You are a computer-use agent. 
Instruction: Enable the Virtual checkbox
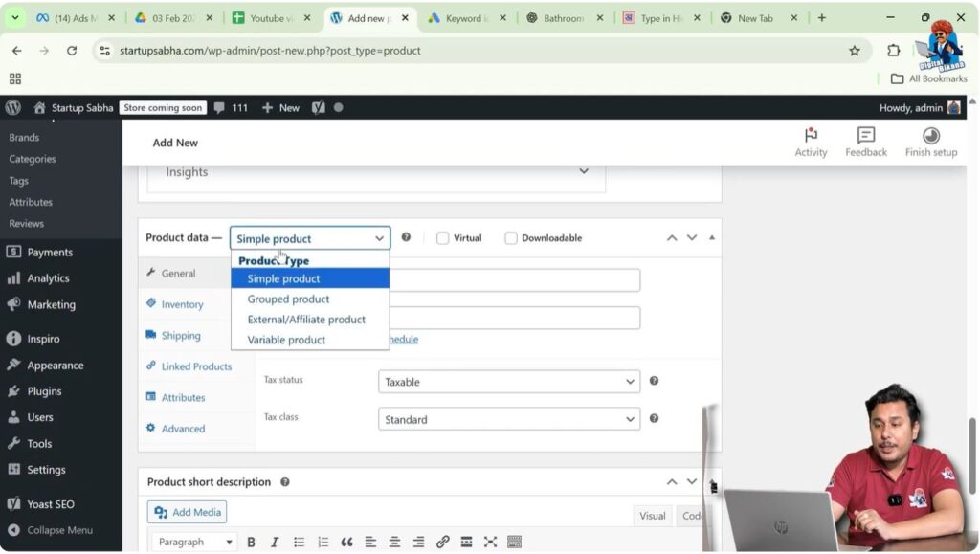click(443, 237)
